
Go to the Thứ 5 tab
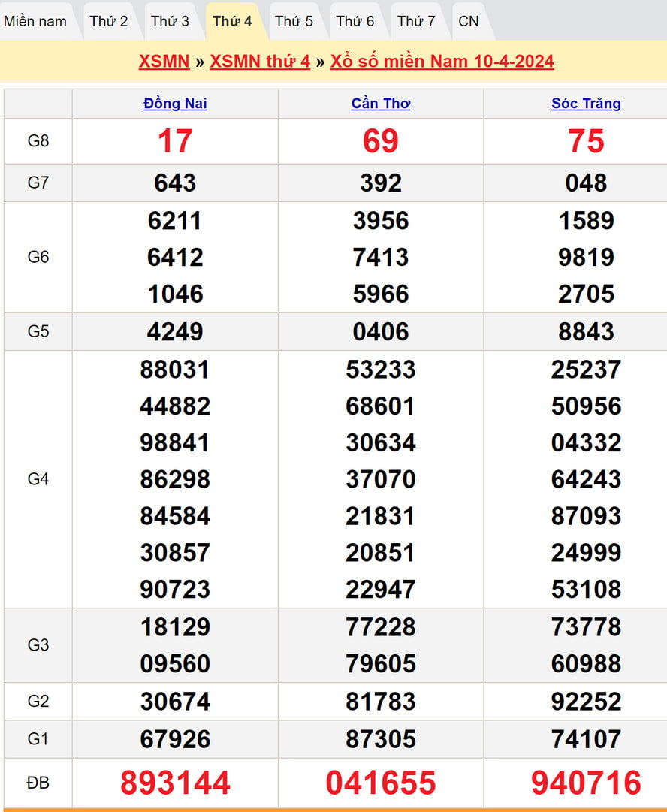pos(294,21)
